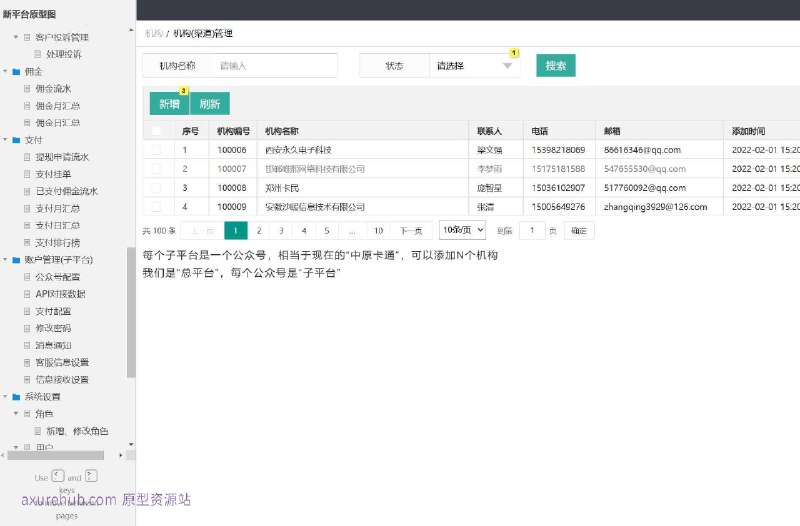800x526 pixels.
Task: Click the 确定 jump button
Action: coord(579,231)
